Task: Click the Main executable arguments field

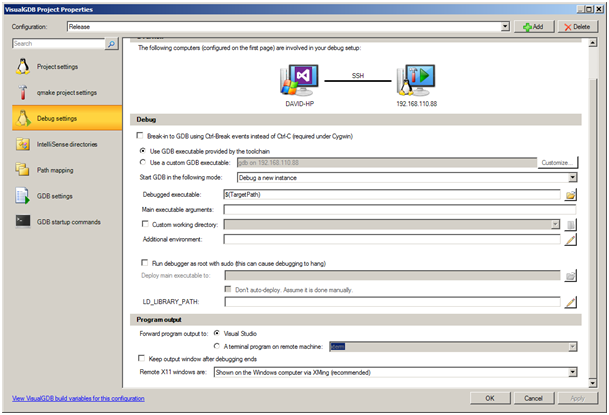Action: (x=400, y=210)
